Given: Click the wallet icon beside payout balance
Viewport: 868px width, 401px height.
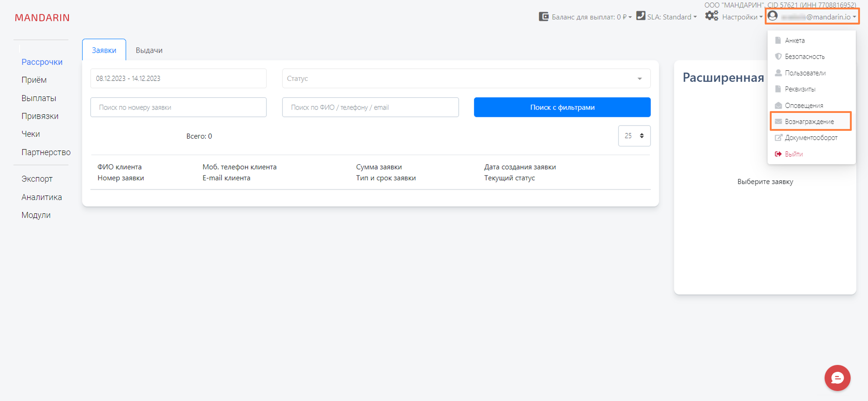Looking at the screenshot, I should (x=543, y=17).
